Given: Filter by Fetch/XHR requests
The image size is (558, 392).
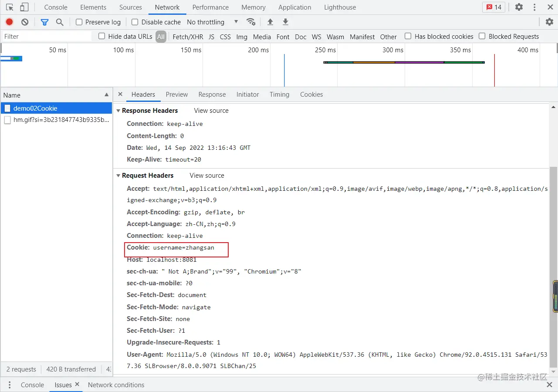Looking at the screenshot, I should [x=188, y=37].
